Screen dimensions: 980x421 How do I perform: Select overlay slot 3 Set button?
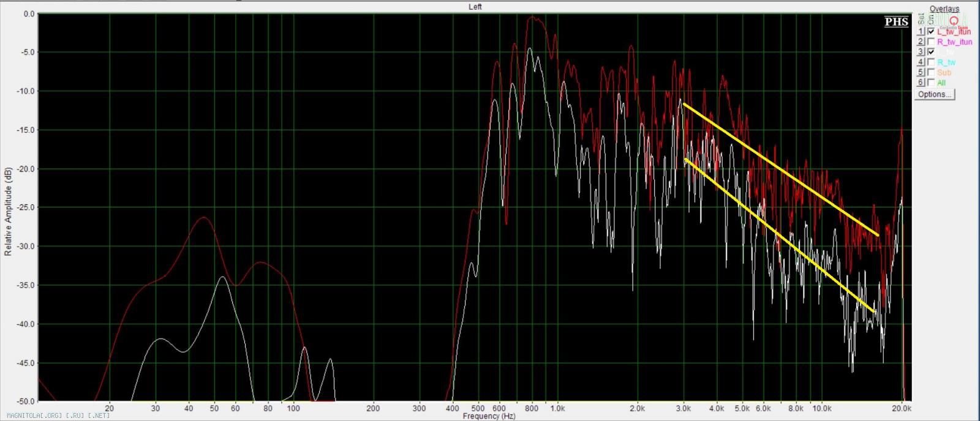click(921, 52)
